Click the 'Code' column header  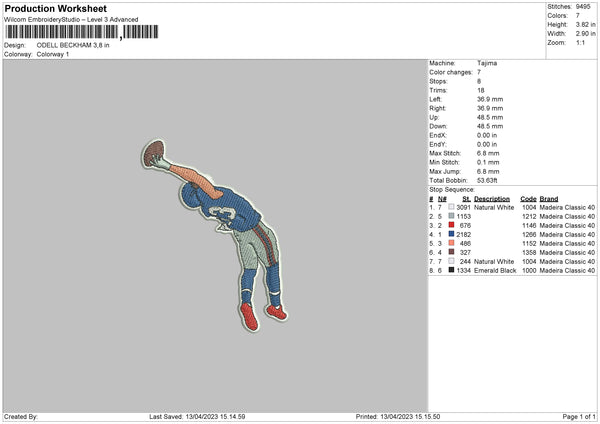coord(528,199)
